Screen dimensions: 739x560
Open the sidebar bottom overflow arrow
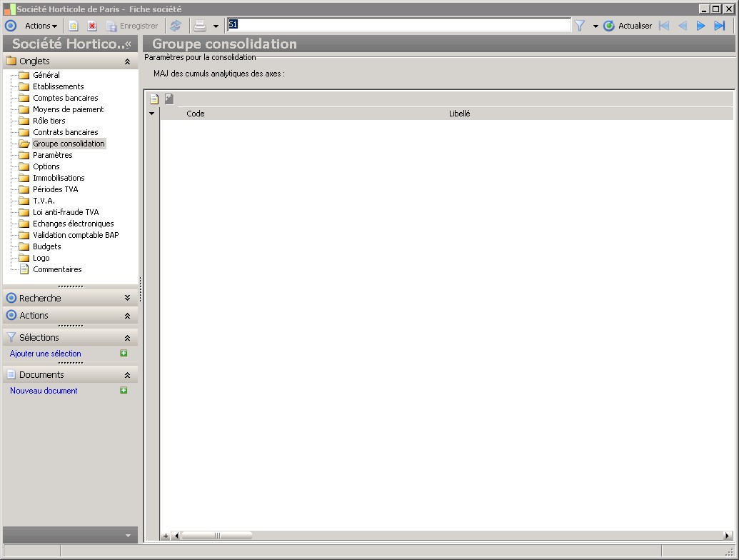tap(129, 536)
